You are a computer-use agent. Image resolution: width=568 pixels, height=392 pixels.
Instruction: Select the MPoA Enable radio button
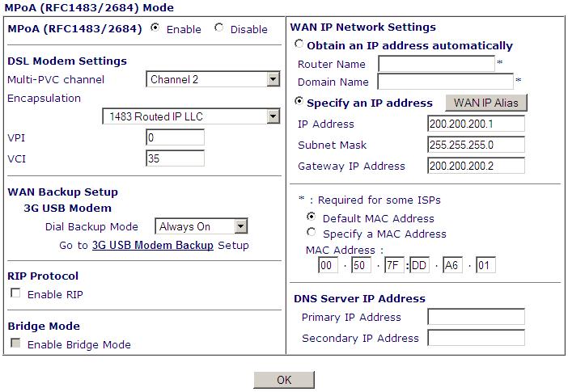coord(155,28)
